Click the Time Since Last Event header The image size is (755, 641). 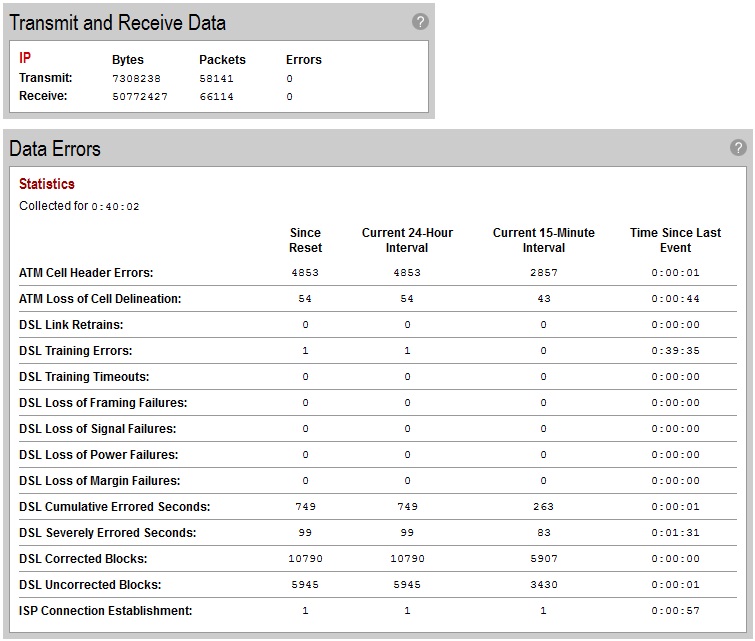tap(675, 240)
